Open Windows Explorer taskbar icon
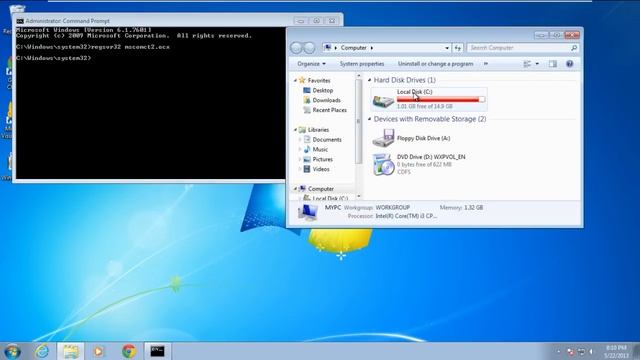The image size is (640, 360). pos(71,351)
